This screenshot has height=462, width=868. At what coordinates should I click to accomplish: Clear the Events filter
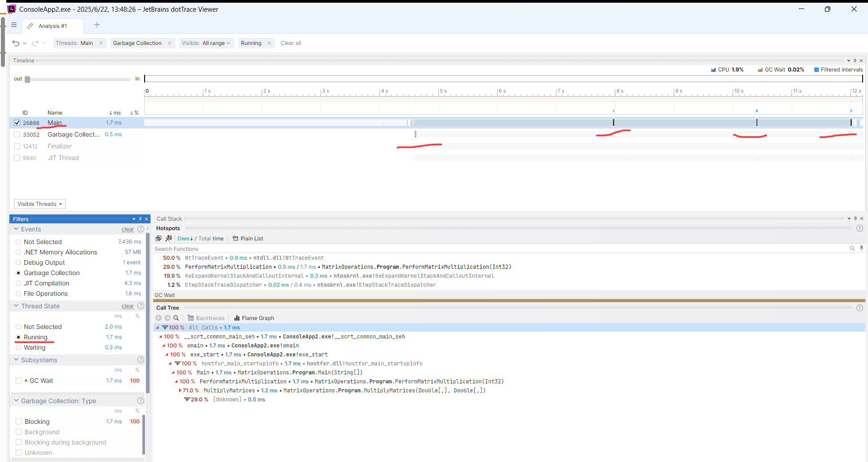point(128,229)
